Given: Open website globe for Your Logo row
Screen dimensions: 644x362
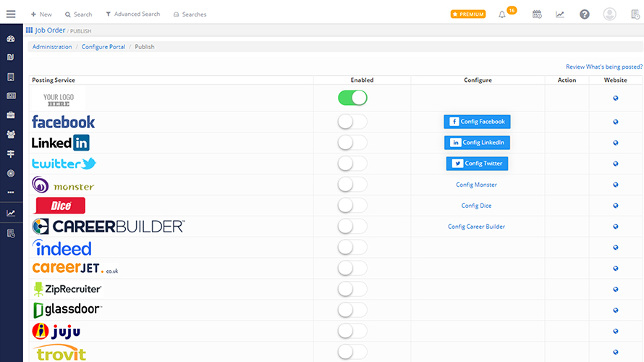Looking at the screenshot, I should [616, 98].
